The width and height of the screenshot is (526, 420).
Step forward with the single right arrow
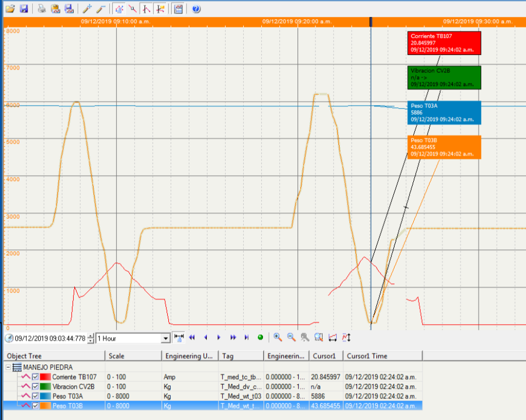(219, 338)
